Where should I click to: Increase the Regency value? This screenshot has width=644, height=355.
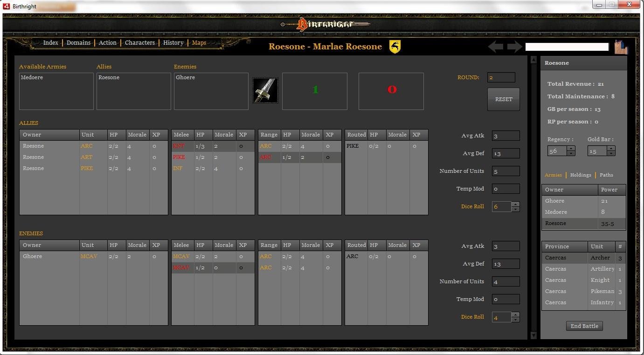[x=571, y=149]
